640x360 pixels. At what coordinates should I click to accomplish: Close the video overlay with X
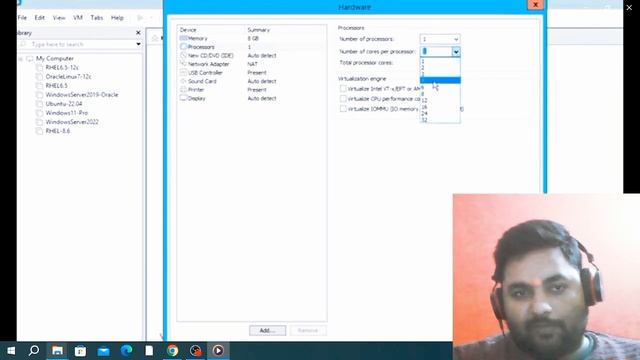[629, 7]
